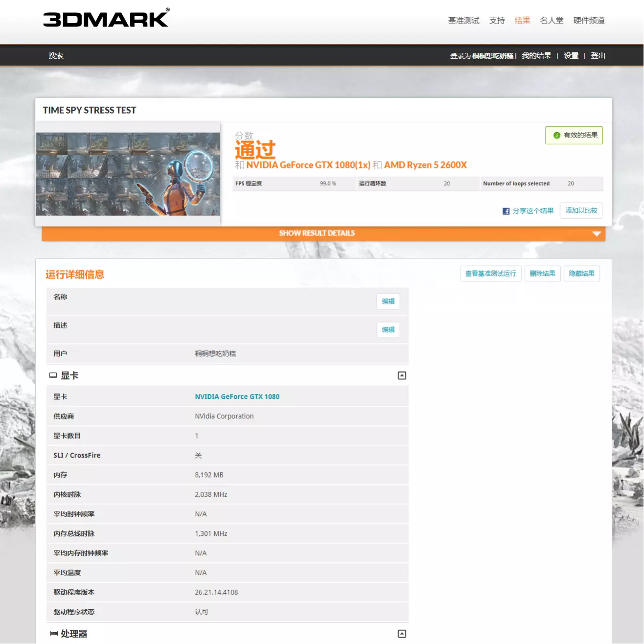644x644 pixels.
Task: Click the 认可 driver status value
Action: 202,612
